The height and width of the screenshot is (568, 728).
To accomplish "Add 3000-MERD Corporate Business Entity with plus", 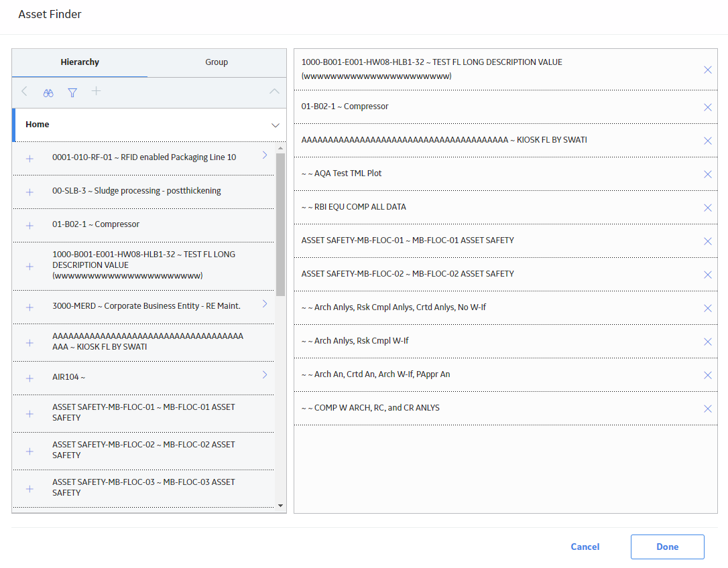I will coord(29,307).
